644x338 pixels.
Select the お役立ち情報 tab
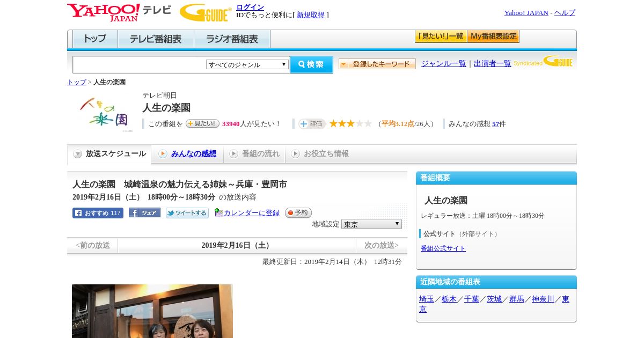[x=320, y=154]
